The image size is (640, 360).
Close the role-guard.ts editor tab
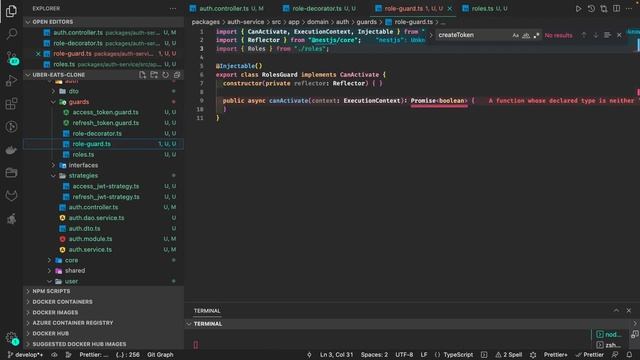pyautogui.click(x=450, y=9)
